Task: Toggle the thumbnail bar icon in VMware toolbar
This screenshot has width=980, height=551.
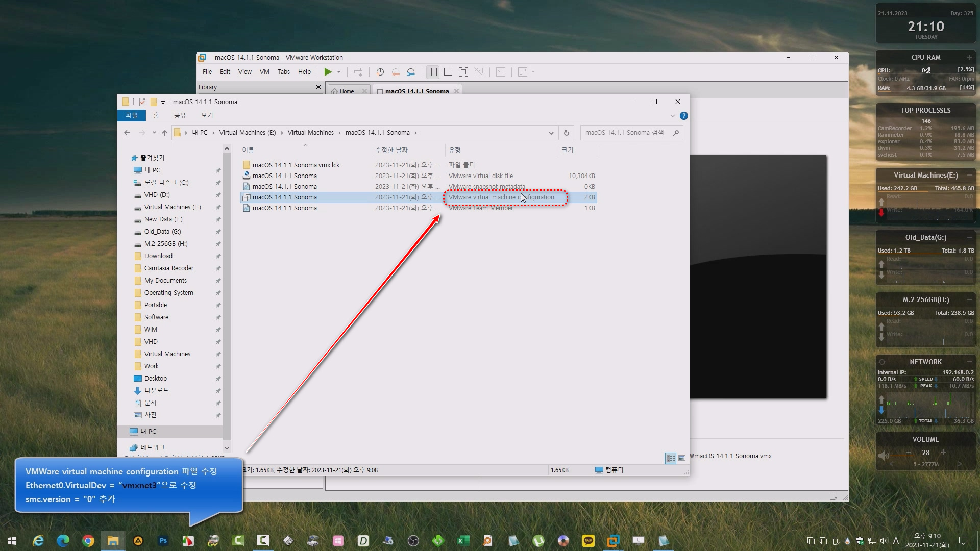Action: (448, 72)
